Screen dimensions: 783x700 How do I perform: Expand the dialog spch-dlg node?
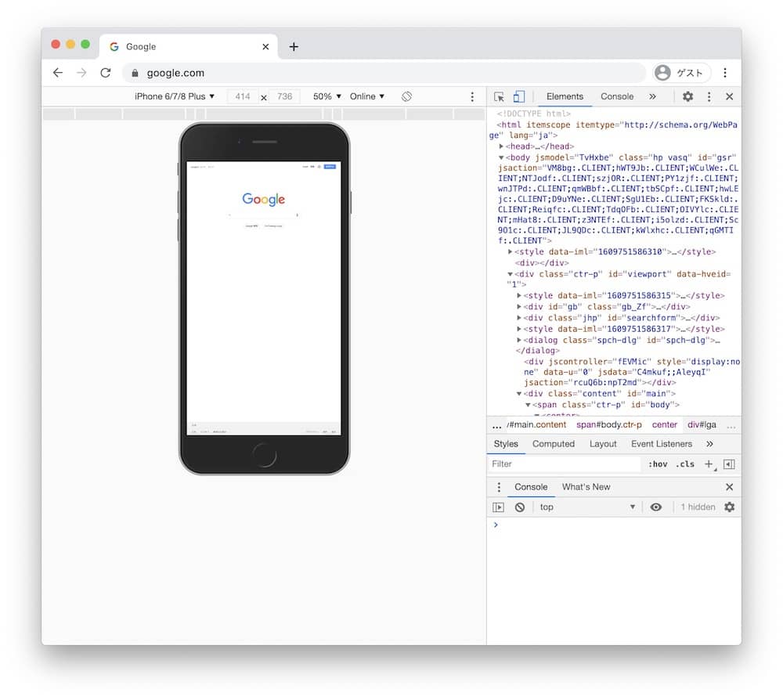[519, 340]
